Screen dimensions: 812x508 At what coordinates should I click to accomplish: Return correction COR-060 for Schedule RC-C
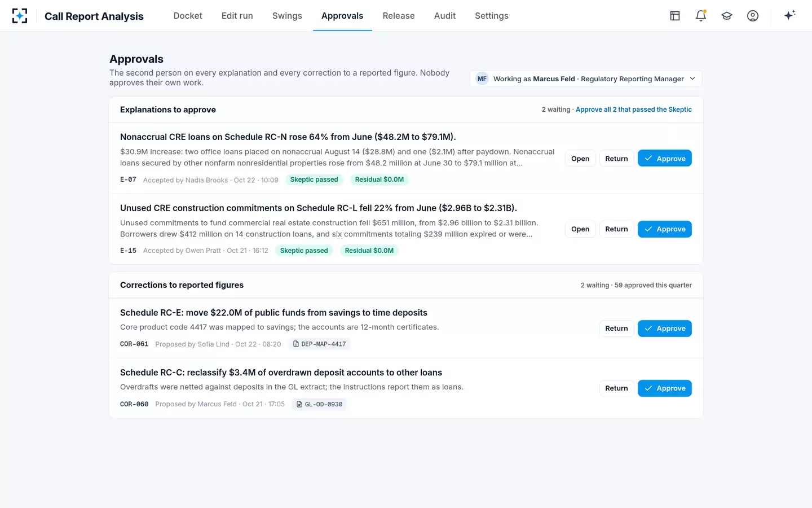click(x=616, y=388)
